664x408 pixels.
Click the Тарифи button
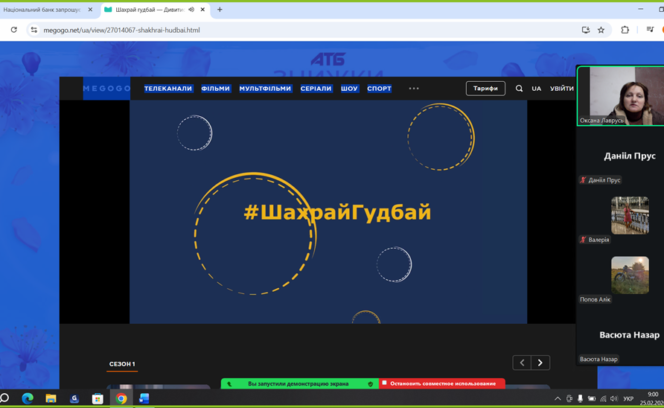point(485,88)
